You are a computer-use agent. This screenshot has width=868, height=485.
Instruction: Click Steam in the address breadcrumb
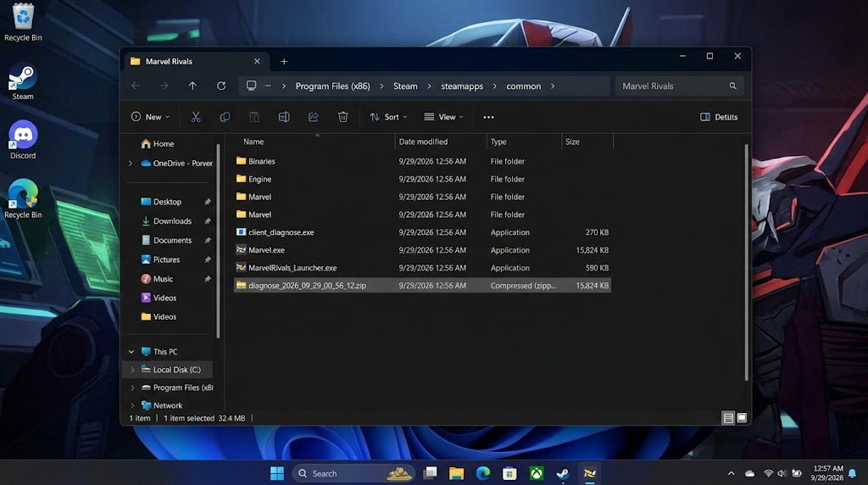click(x=405, y=86)
